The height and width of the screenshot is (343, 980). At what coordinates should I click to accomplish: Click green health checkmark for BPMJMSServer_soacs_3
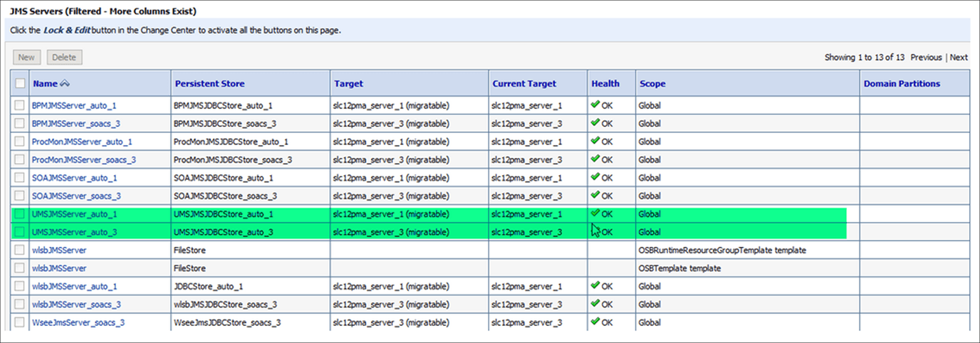coord(595,122)
